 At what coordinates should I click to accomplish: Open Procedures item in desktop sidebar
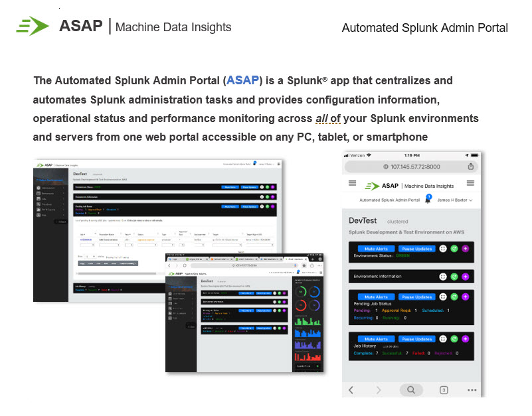[50, 204]
